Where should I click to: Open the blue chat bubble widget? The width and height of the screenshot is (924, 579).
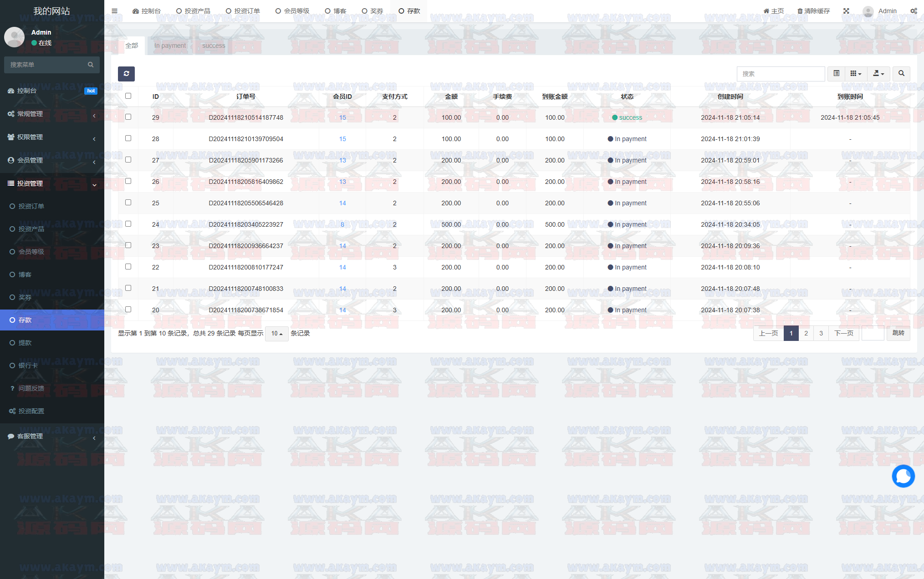[x=903, y=476]
